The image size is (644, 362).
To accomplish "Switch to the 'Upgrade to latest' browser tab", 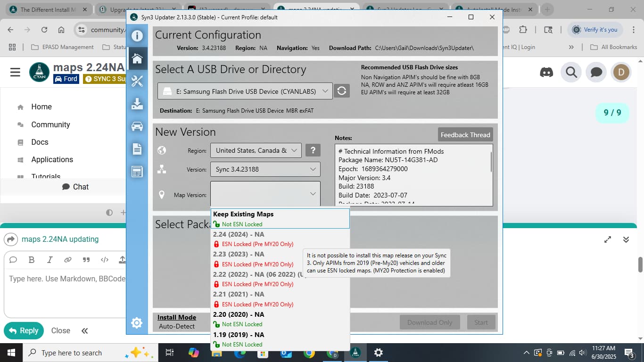I will pyautogui.click(x=137, y=9).
